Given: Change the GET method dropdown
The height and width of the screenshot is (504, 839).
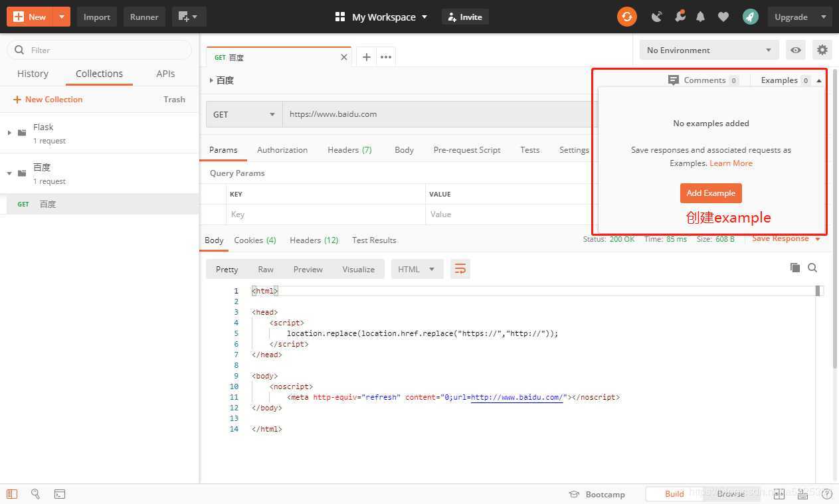Looking at the screenshot, I should click(244, 114).
